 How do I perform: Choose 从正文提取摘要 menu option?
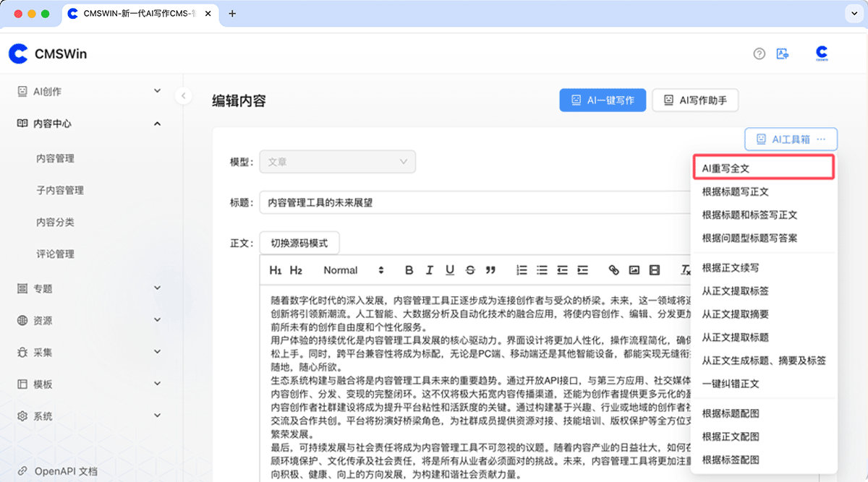pyautogui.click(x=735, y=314)
